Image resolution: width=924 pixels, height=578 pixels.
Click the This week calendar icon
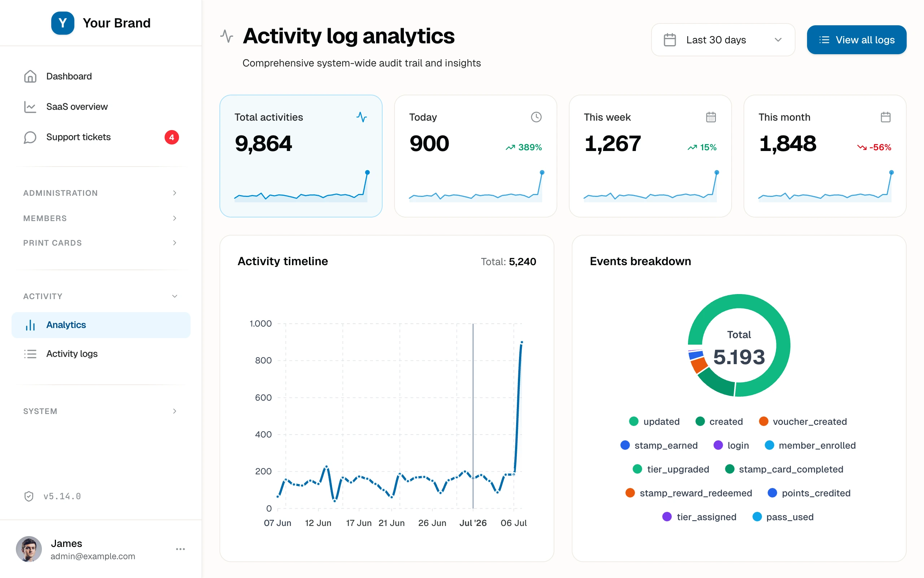point(711,117)
